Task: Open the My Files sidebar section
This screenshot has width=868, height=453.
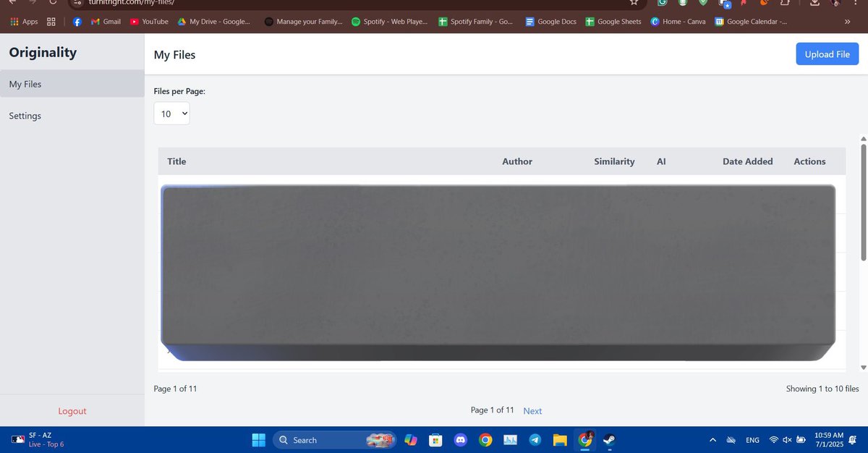Action: (72, 84)
